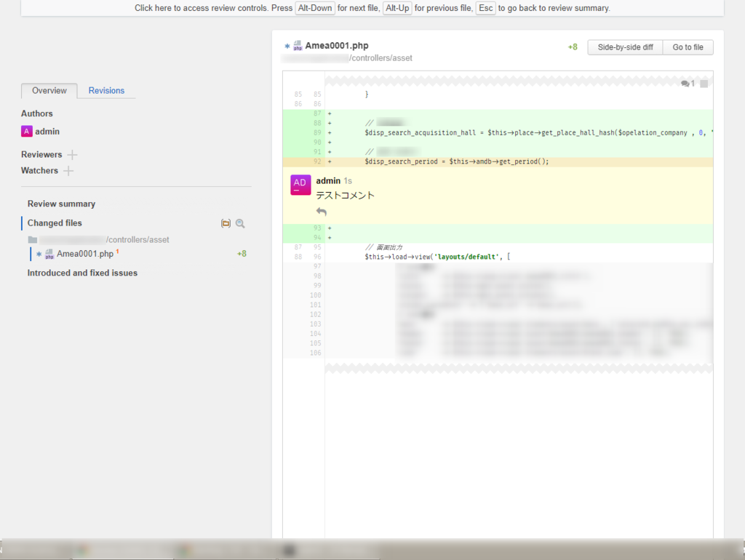
Task: Click the admin author avatar
Action: point(27,131)
